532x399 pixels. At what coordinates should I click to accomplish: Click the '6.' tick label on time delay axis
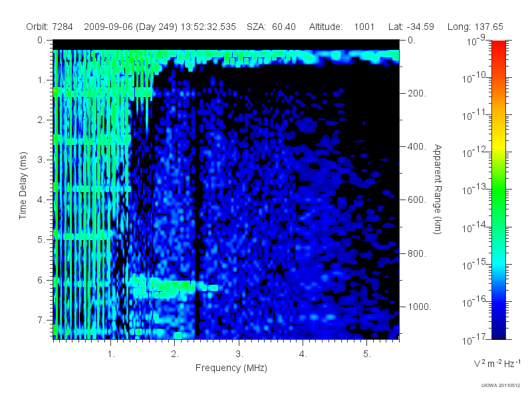click(41, 280)
